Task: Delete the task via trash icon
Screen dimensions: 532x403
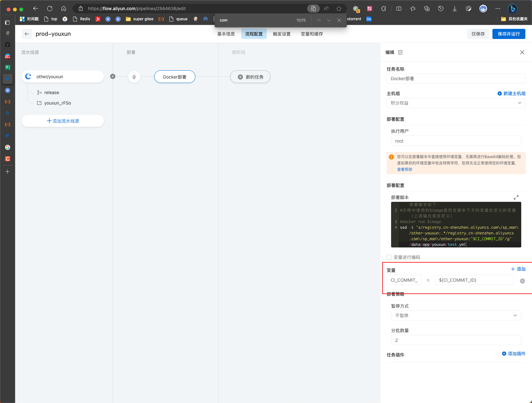Action: pos(400,52)
